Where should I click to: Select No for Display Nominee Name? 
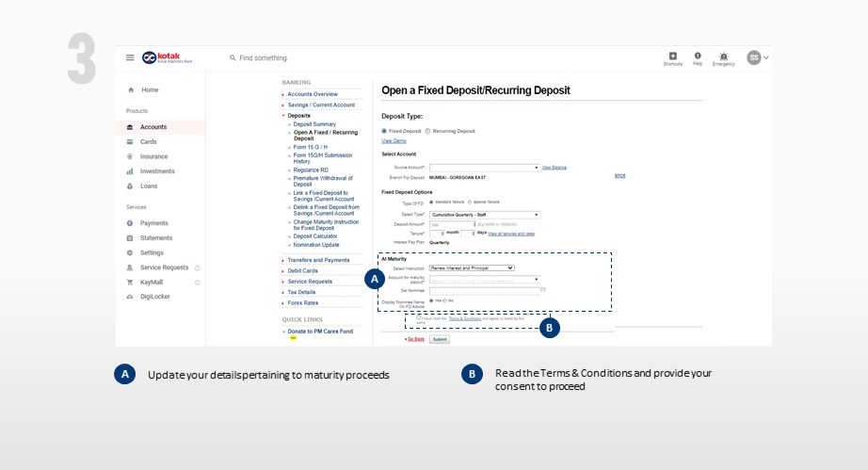(444, 300)
